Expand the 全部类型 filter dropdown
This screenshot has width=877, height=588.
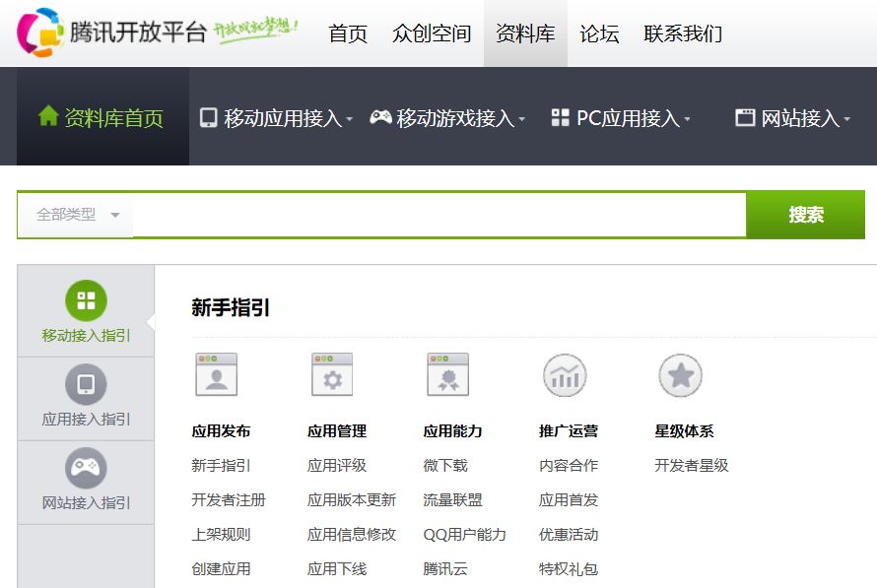74,214
